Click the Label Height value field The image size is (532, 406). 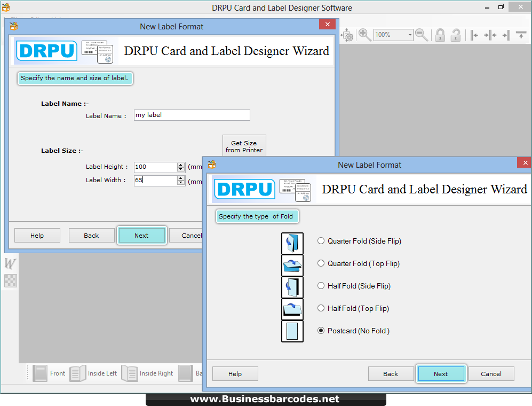pos(155,167)
